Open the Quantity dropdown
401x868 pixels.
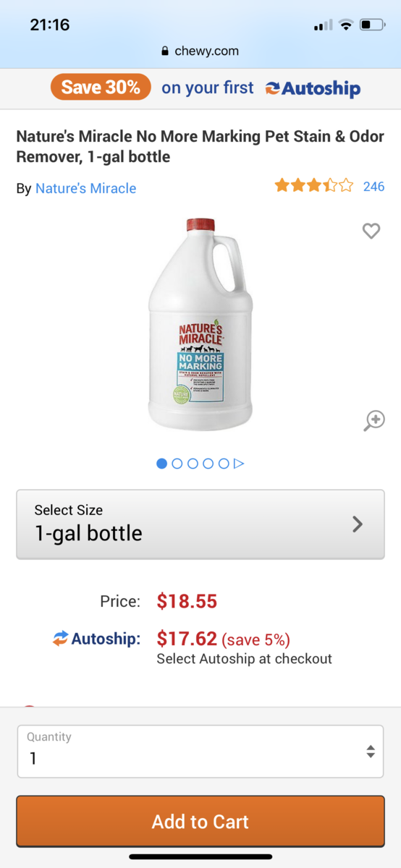click(x=200, y=752)
